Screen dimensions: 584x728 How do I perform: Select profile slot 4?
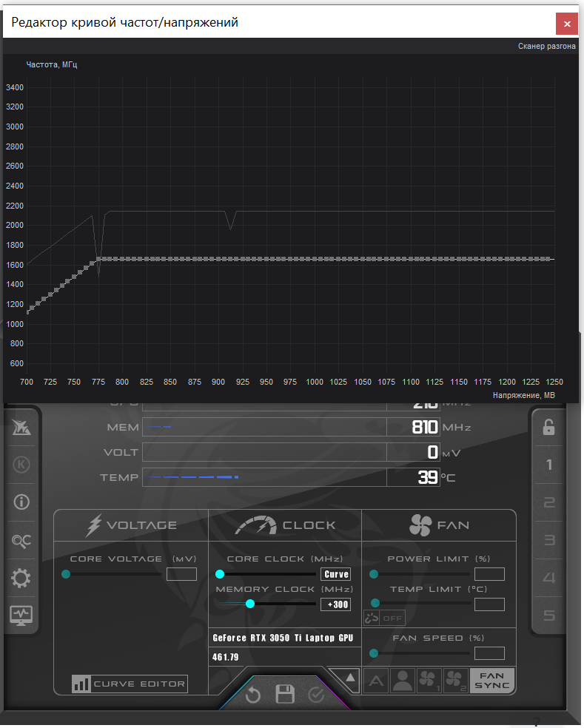[549, 578]
